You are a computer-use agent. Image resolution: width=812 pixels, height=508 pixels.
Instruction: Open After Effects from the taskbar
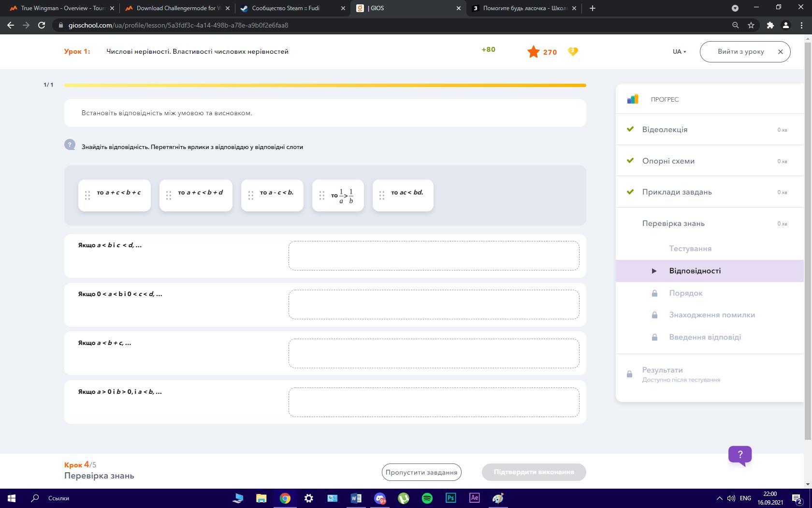click(x=474, y=498)
